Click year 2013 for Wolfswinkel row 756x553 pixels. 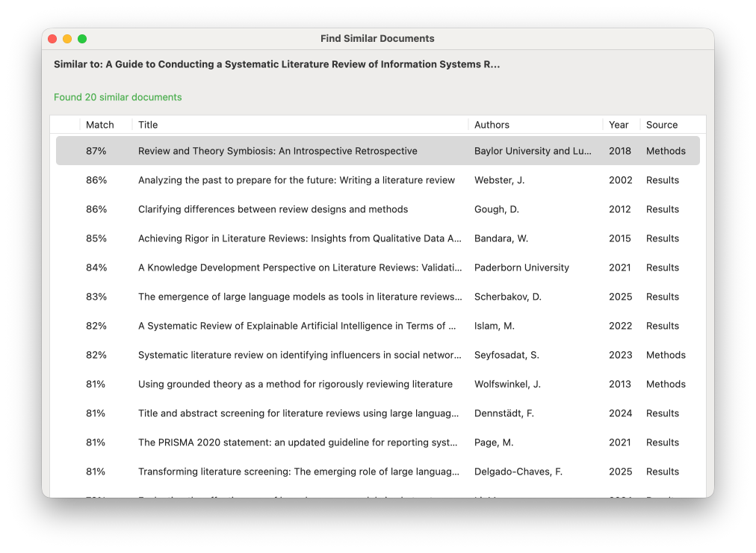(x=620, y=384)
